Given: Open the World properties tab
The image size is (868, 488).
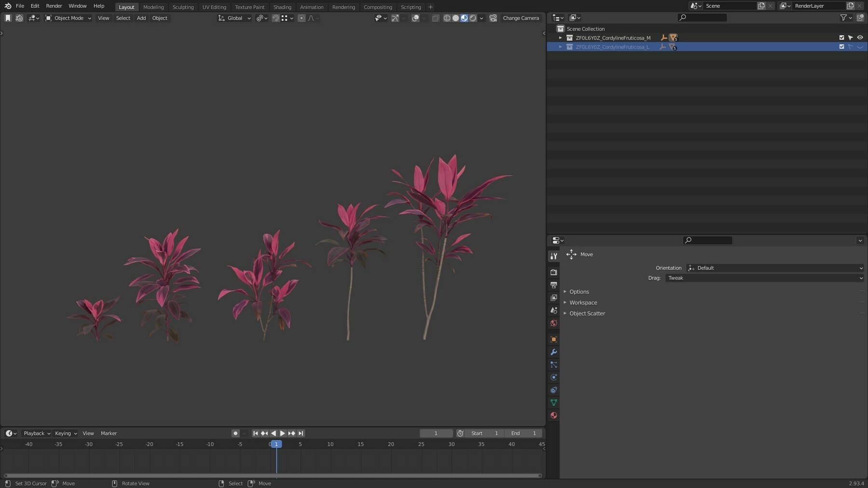Looking at the screenshot, I should tap(554, 323).
